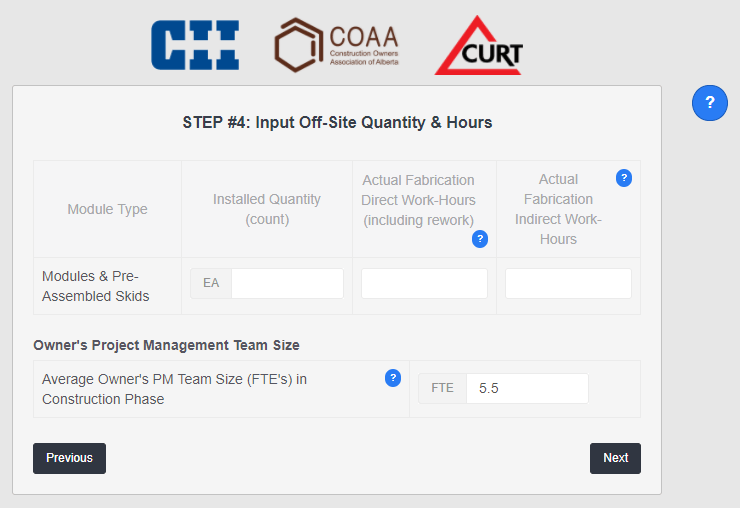This screenshot has height=508, width=740.
Task: Click the Installed Quantity column header
Action: [267, 209]
